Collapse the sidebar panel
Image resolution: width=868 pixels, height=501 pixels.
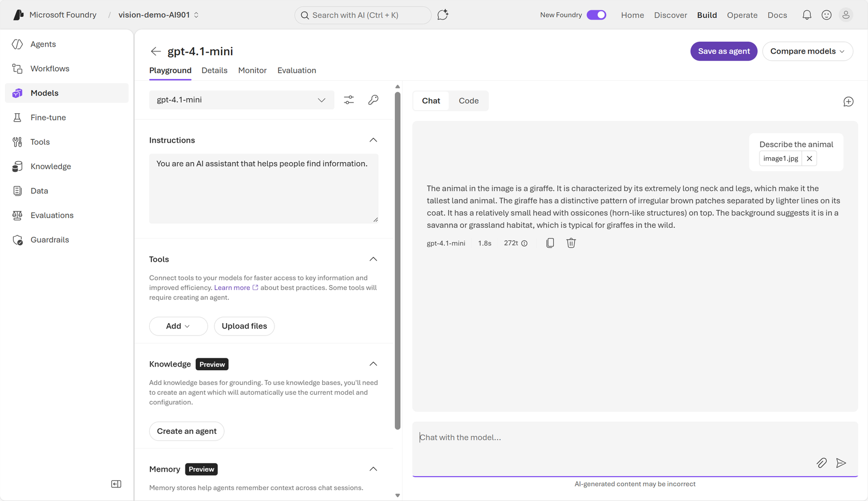[116, 484]
